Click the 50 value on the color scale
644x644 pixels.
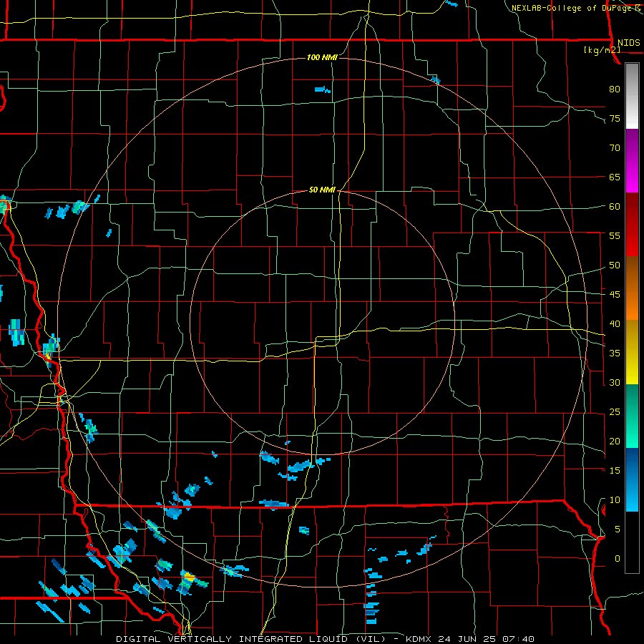pyautogui.click(x=615, y=265)
